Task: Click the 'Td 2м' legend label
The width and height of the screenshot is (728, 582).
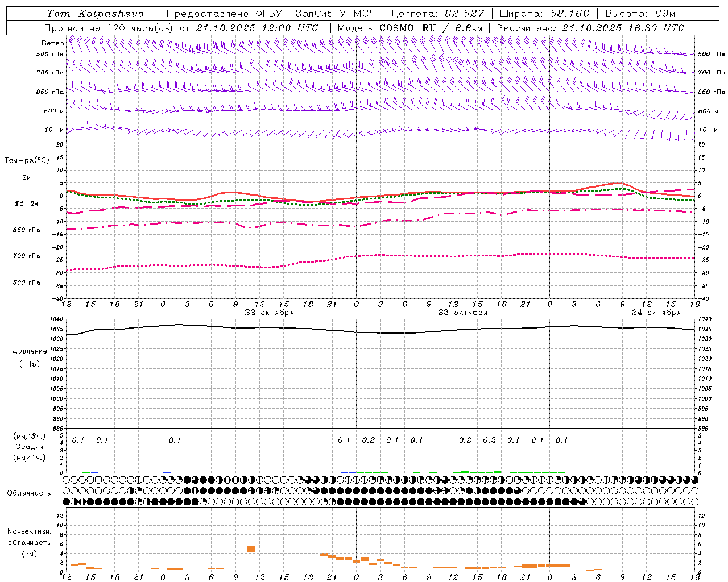Action: (x=27, y=203)
